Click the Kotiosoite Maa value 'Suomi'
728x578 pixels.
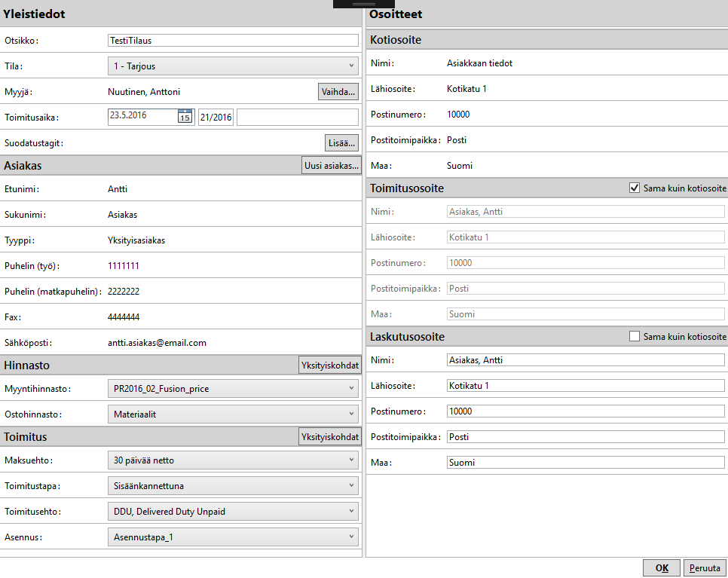[x=460, y=166]
